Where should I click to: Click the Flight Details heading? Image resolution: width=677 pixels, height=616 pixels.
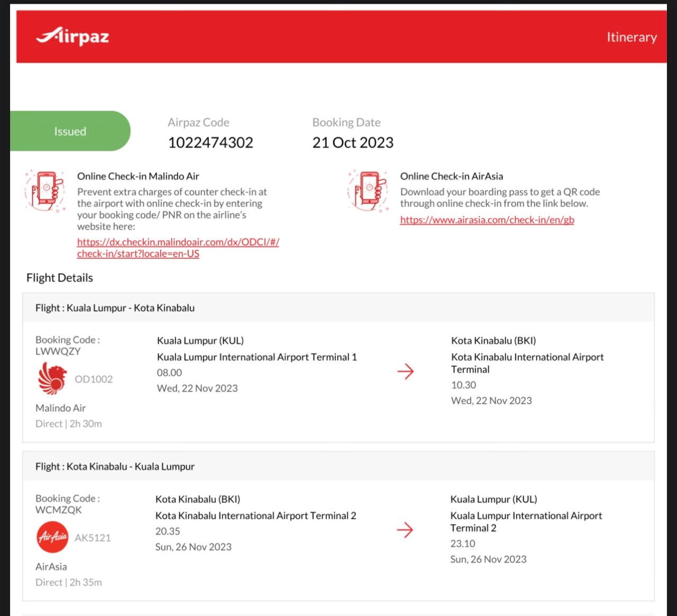pos(60,278)
